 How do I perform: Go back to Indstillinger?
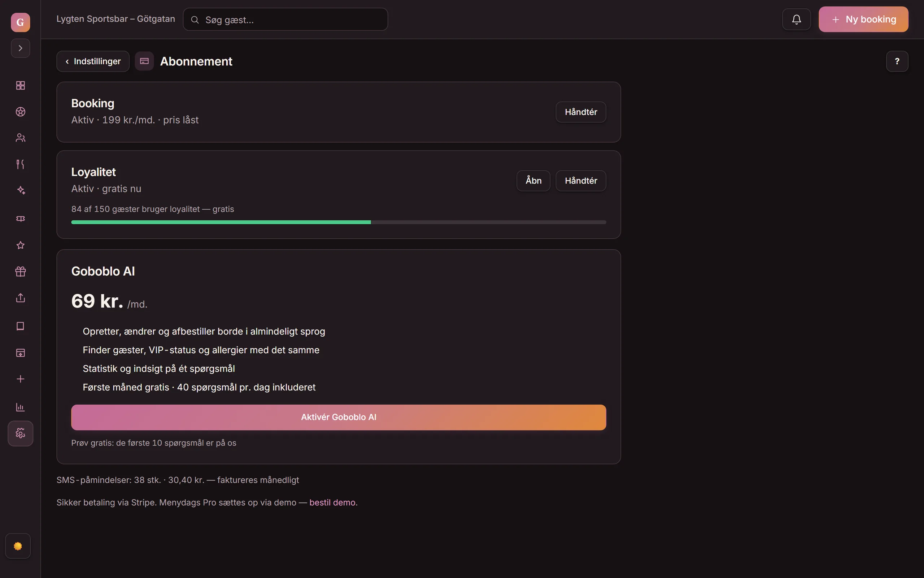93,61
